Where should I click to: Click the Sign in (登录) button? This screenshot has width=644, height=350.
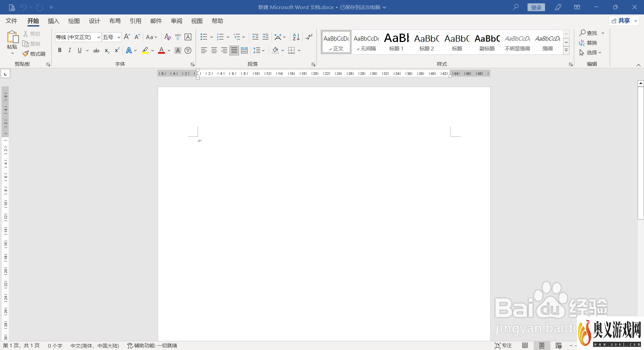tap(536, 7)
